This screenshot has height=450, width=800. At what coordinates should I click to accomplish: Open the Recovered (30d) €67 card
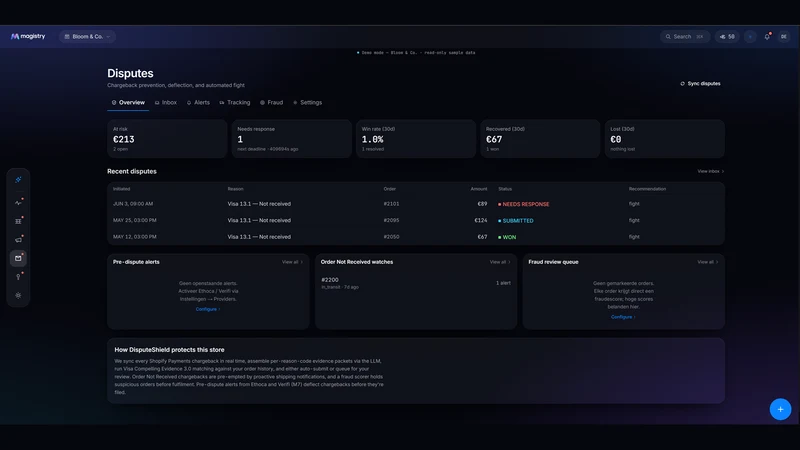(x=540, y=139)
